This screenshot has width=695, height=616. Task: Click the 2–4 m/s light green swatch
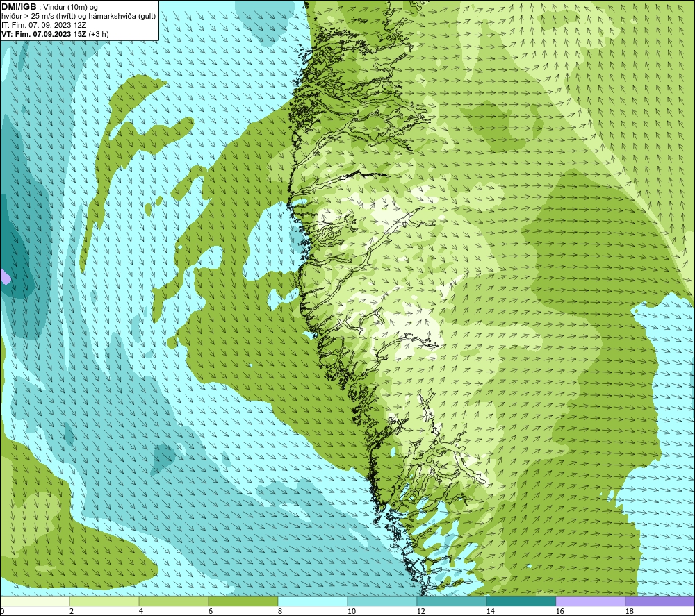[104, 601]
